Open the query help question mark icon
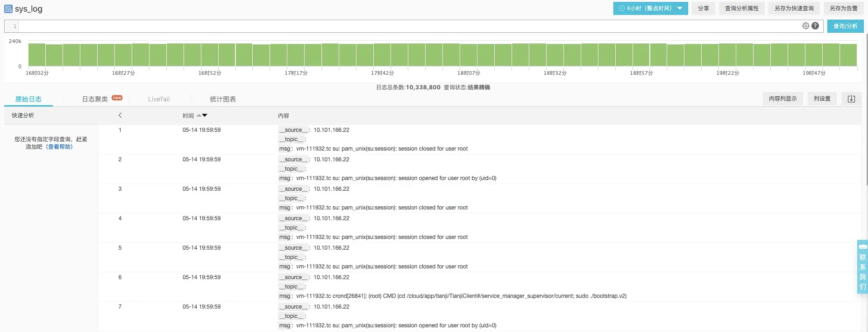 coord(815,26)
